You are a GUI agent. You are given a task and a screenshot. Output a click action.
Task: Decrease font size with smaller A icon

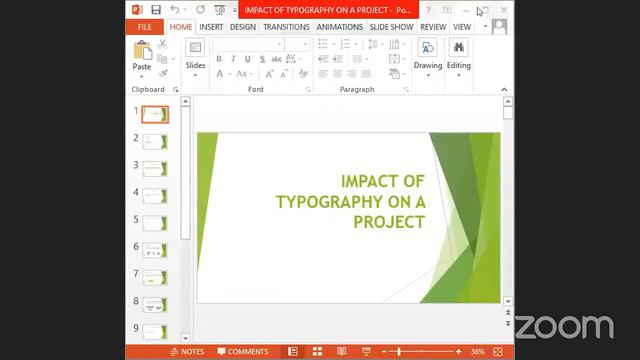click(284, 74)
